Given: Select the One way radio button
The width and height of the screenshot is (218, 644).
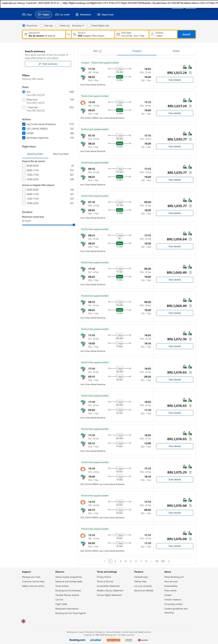Looking at the screenshot, I should tap(42, 26).
